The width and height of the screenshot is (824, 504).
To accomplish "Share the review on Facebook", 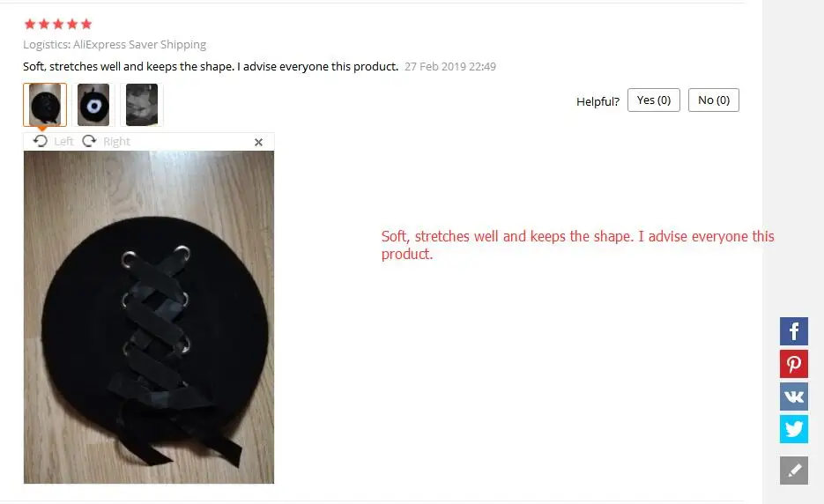I will (x=793, y=331).
